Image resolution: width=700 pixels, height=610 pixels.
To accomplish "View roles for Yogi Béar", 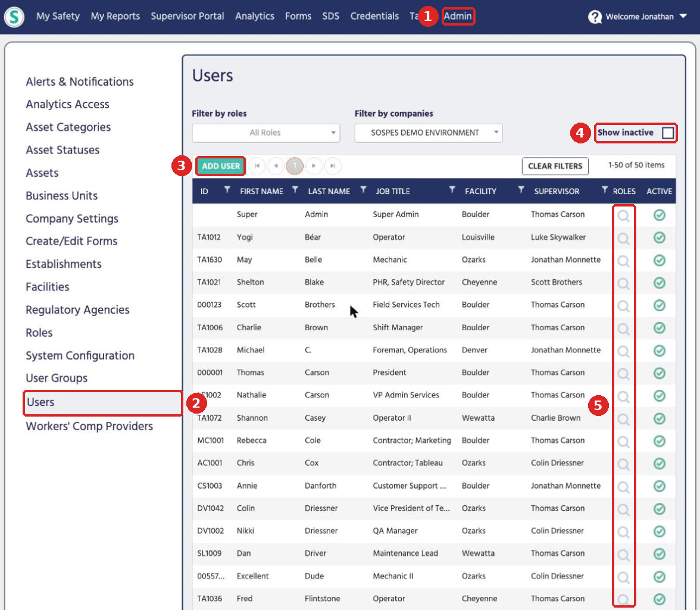I will tap(624, 238).
